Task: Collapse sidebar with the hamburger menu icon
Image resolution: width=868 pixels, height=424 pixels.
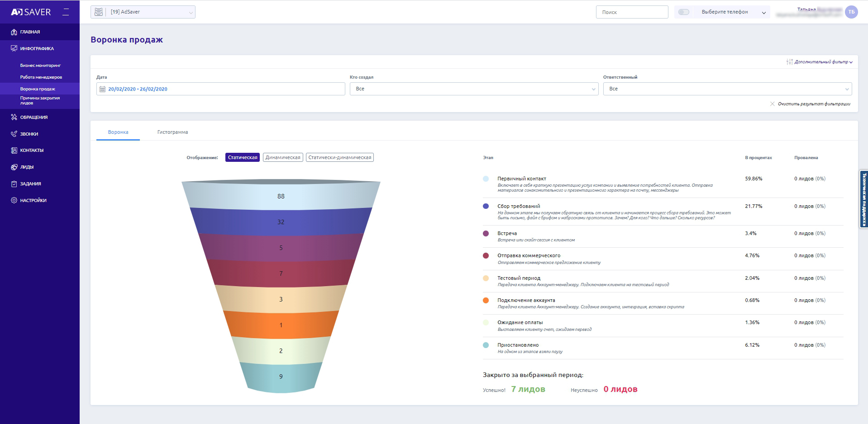Action: (66, 12)
